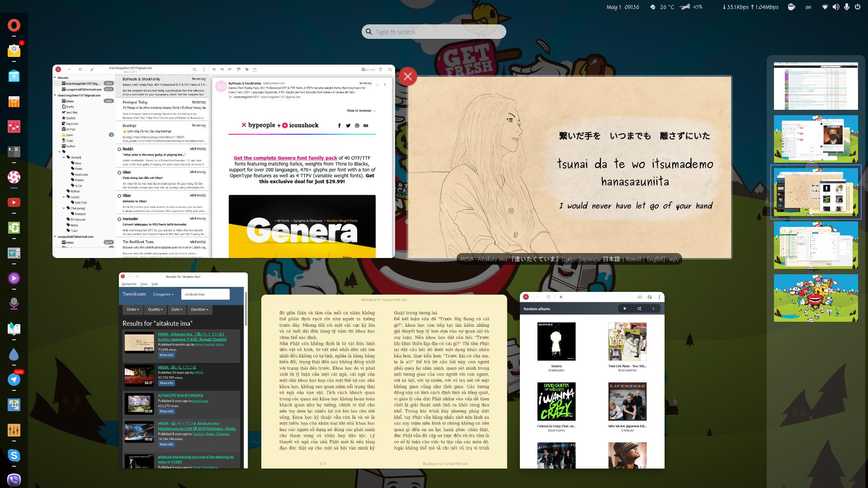868x488 pixels.
Task: Click the Reply All arrow in mail toolbar
Action: click(x=222, y=70)
